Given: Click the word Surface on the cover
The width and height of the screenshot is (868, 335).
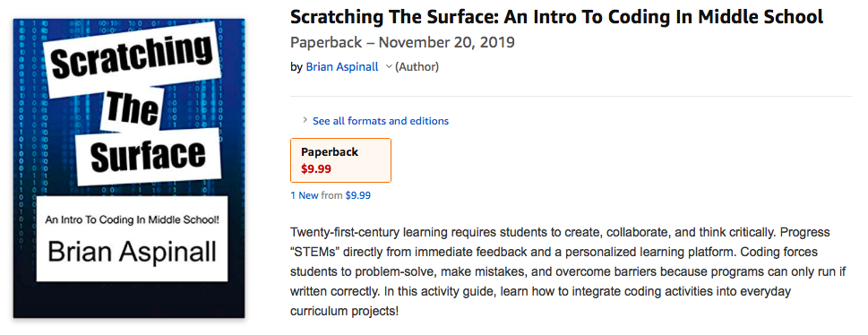Looking at the screenshot, I should 148,157.
